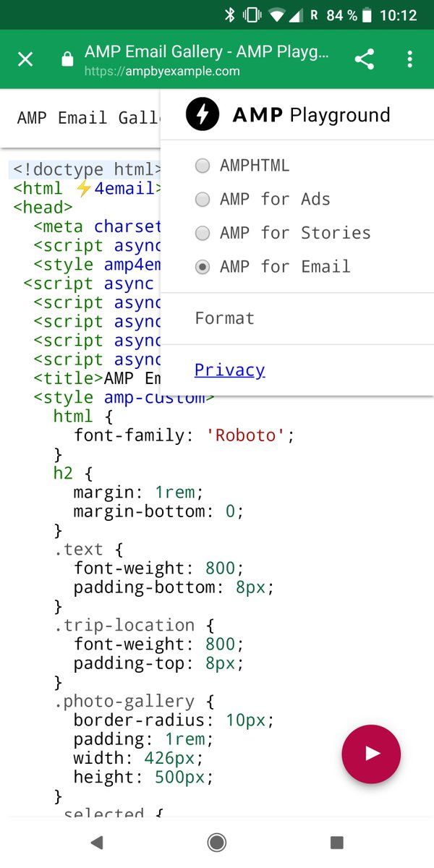Open the browser three-dot overflow menu
Viewport: 434px width, 868px height.
coord(409,59)
